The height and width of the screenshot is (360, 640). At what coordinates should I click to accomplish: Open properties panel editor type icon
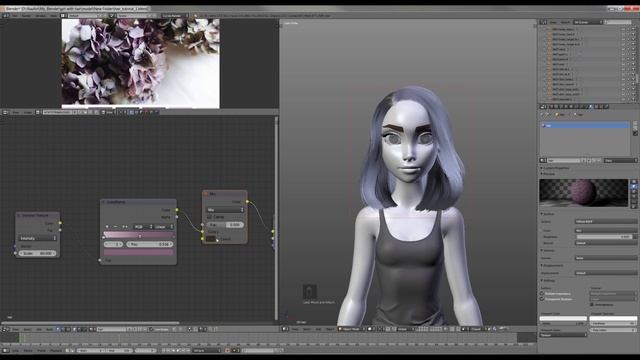click(x=543, y=107)
